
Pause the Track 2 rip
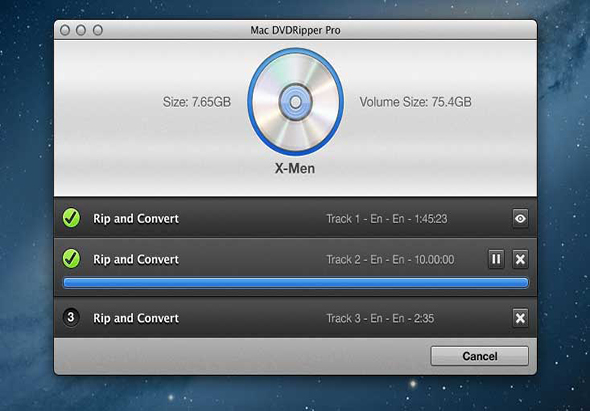pos(496,259)
